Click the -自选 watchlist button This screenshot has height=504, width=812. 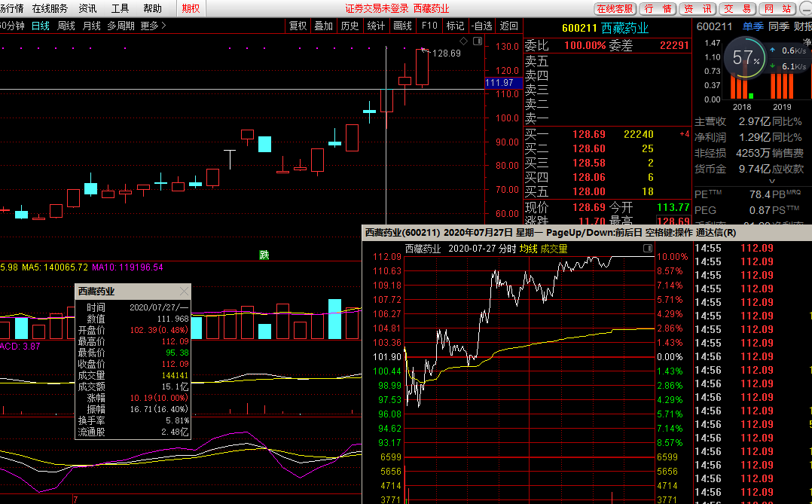tap(481, 26)
